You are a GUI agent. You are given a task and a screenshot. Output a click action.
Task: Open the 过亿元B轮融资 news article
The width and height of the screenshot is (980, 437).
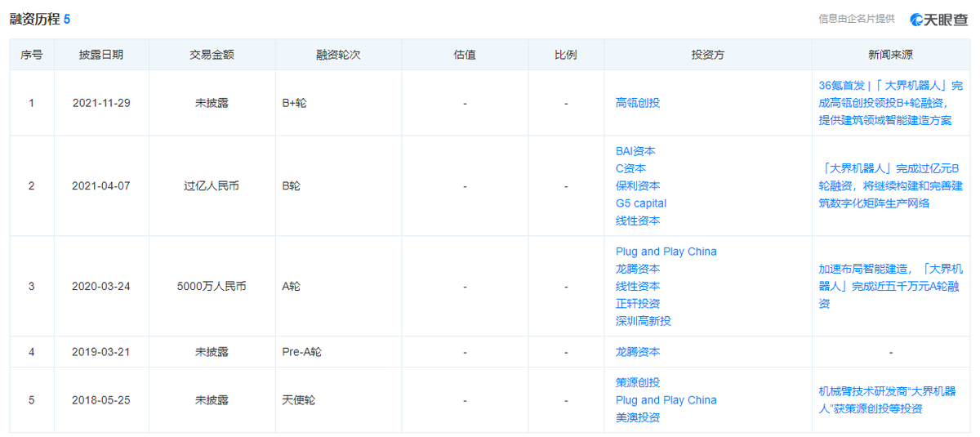coord(891,185)
